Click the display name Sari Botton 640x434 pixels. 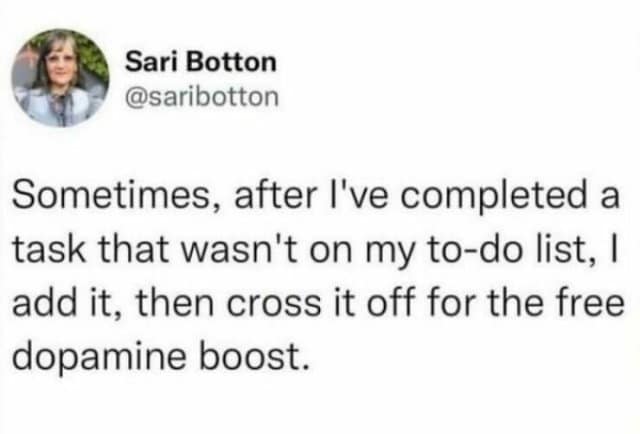coord(200,62)
